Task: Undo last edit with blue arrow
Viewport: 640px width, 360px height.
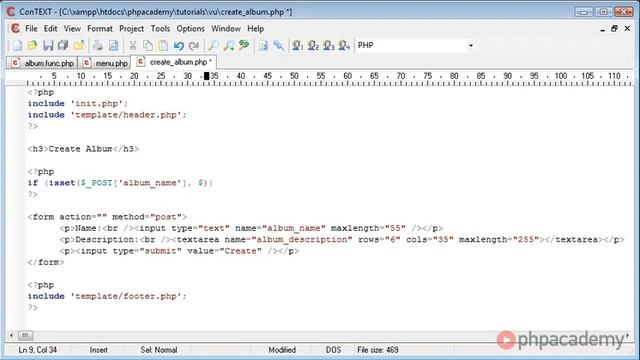Action: [179, 45]
